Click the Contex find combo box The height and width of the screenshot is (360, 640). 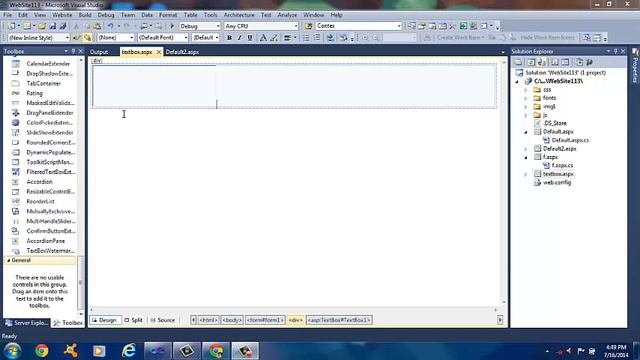[x=358, y=26]
